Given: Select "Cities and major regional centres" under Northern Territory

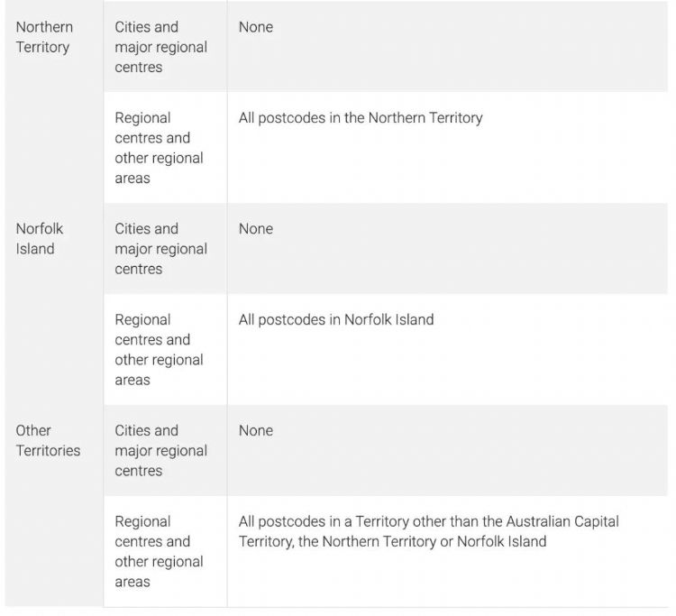Looking at the screenshot, I should click(x=160, y=47).
